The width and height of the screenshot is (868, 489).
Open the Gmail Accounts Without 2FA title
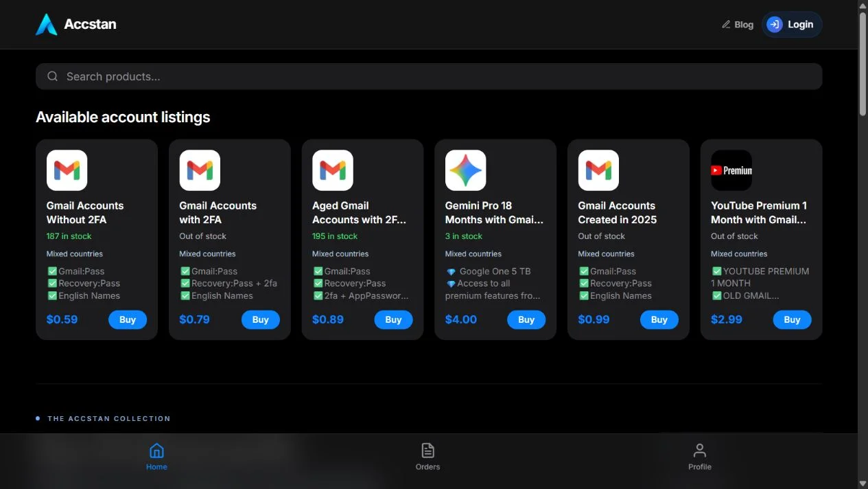[x=85, y=212]
